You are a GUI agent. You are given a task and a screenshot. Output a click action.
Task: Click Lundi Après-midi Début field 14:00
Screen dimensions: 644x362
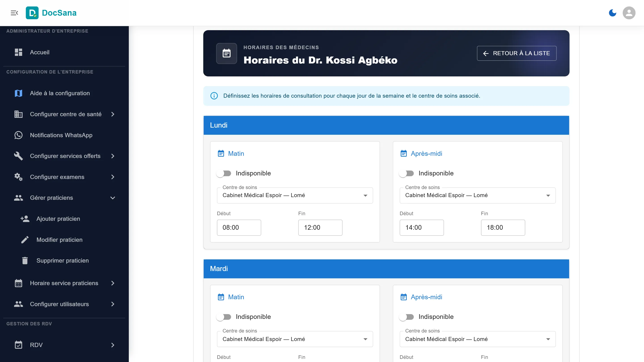pos(422,228)
